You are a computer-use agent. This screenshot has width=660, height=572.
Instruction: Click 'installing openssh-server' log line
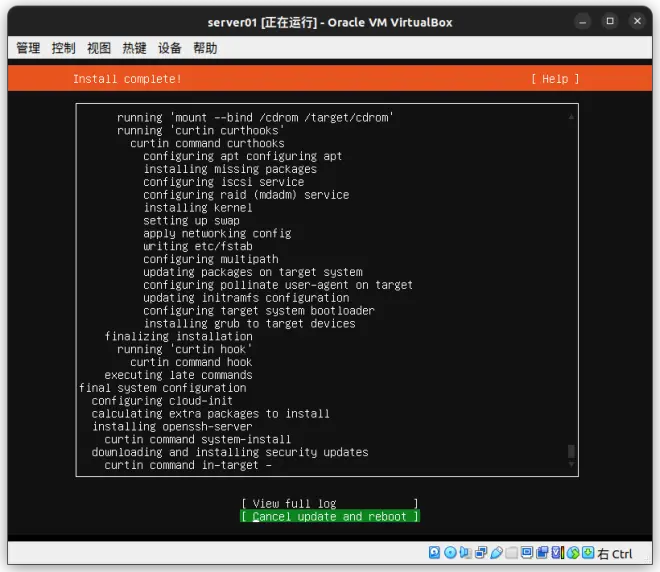pyautogui.click(x=172, y=426)
